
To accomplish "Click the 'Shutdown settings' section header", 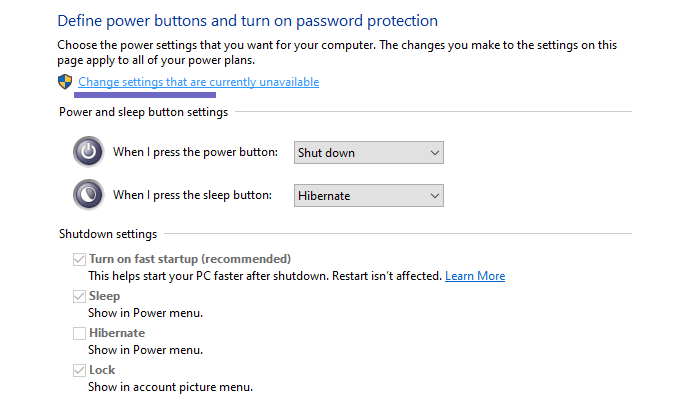I will click(x=108, y=234).
